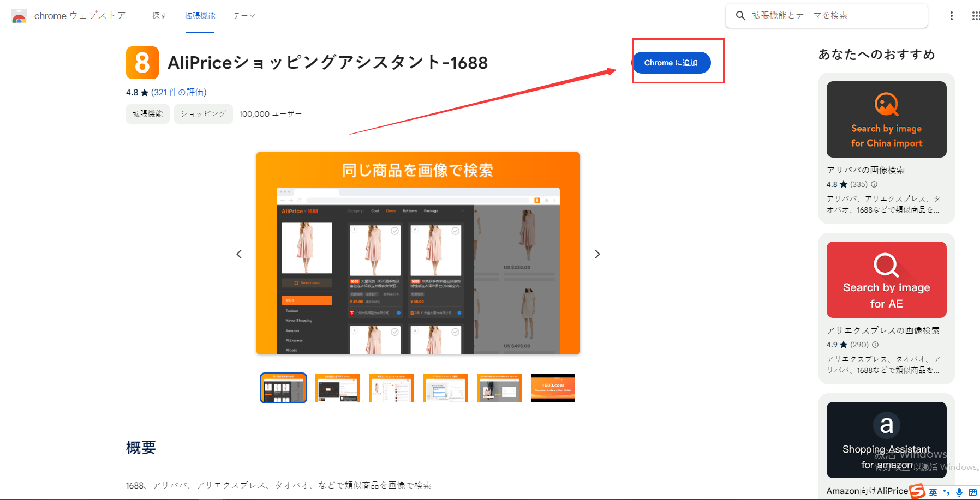Click the ショッピング category chip
Image resolution: width=980 pixels, height=500 pixels.
(x=204, y=114)
